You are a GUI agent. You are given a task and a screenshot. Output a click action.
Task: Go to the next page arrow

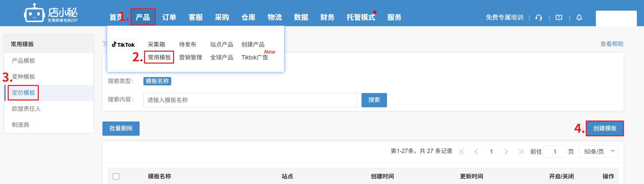[506, 151]
